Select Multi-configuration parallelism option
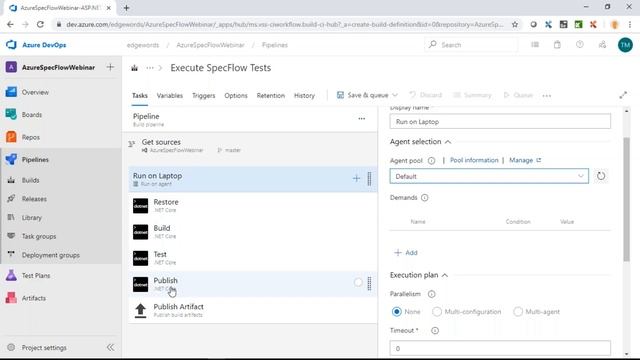 pos(437,311)
